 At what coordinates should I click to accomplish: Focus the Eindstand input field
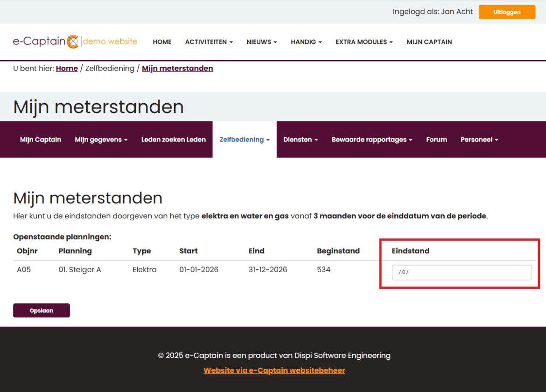coord(462,272)
